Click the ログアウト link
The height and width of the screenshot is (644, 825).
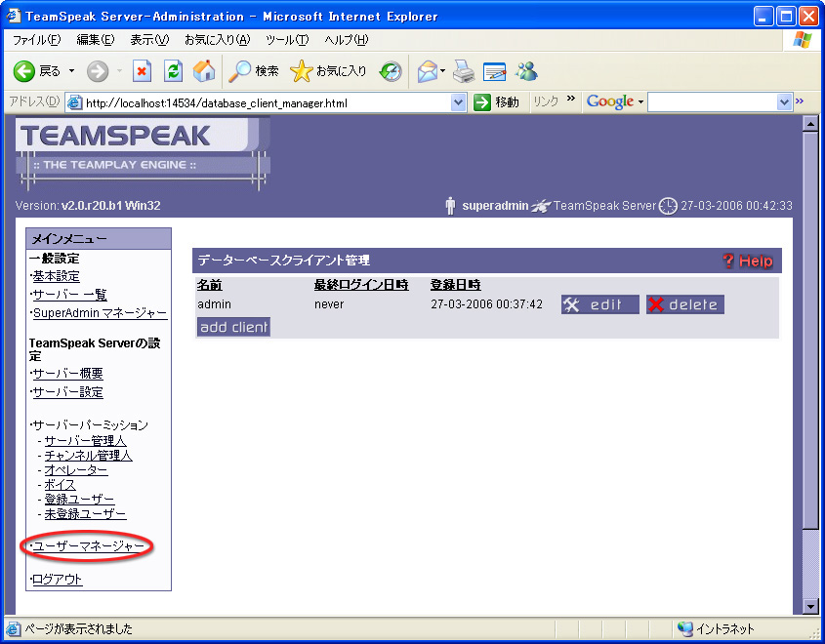click(x=57, y=580)
